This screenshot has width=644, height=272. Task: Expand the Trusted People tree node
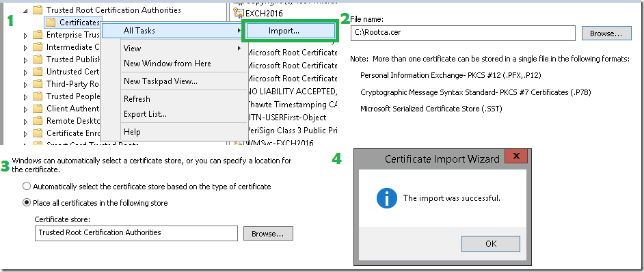pyautogui.click(x=26, y=96)
